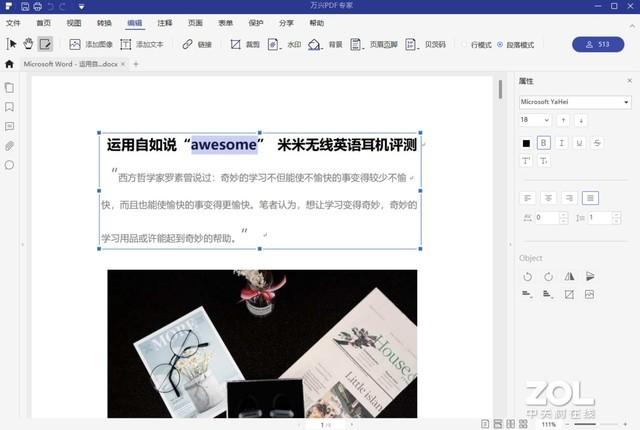Open the attachments sidebar panel

coord(9,146)
